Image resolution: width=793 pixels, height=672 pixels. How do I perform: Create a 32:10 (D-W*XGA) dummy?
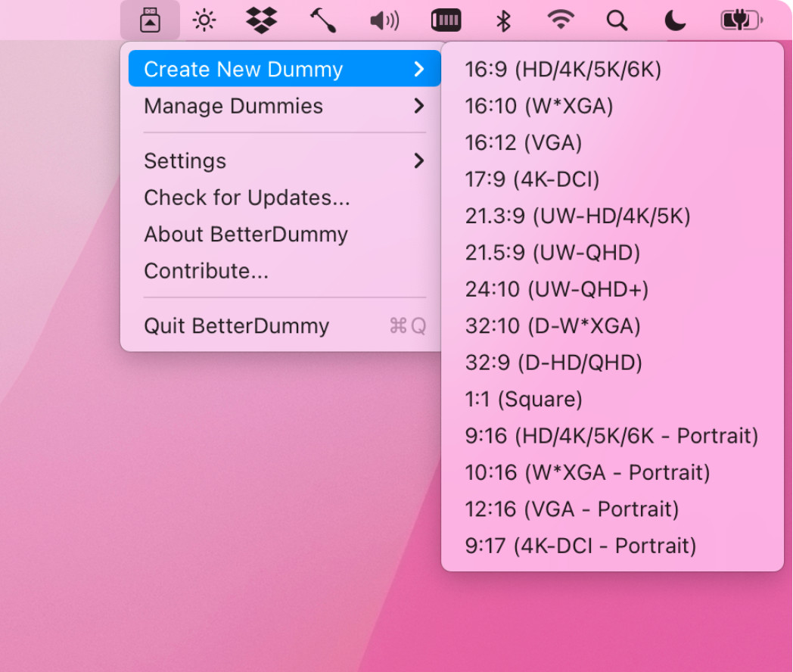tap(612, 325)
